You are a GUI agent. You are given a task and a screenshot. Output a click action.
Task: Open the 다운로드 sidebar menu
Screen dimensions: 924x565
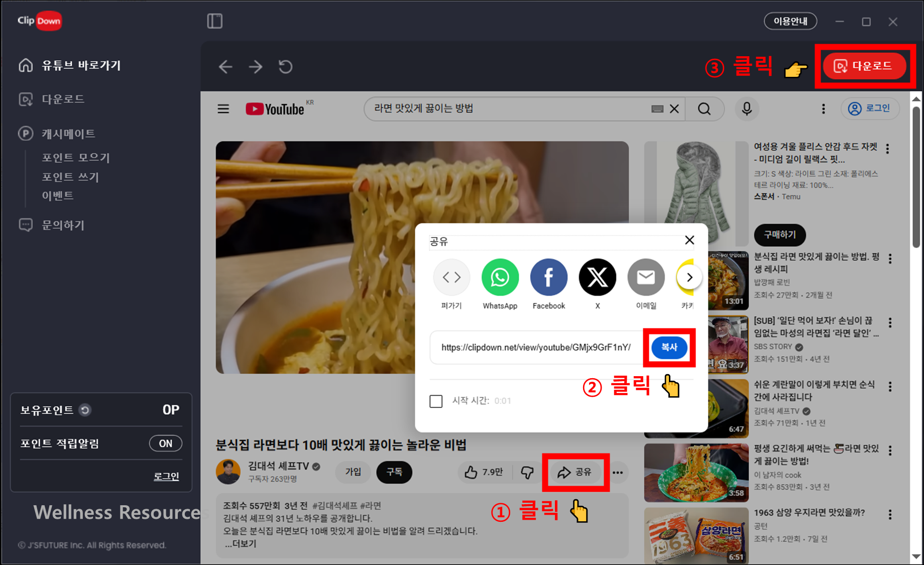[52, 99]
